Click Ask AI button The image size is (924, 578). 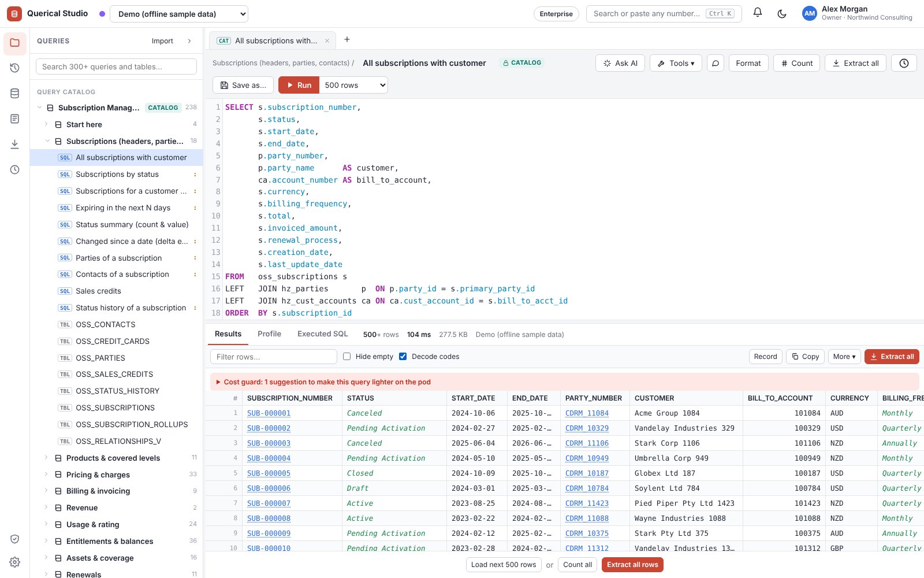(620, 63)
